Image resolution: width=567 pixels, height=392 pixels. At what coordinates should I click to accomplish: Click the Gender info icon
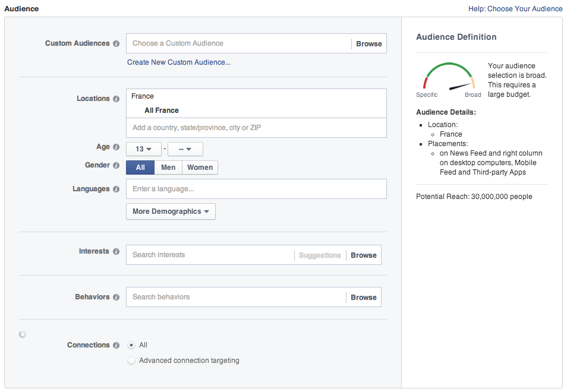tap(116, 166)
